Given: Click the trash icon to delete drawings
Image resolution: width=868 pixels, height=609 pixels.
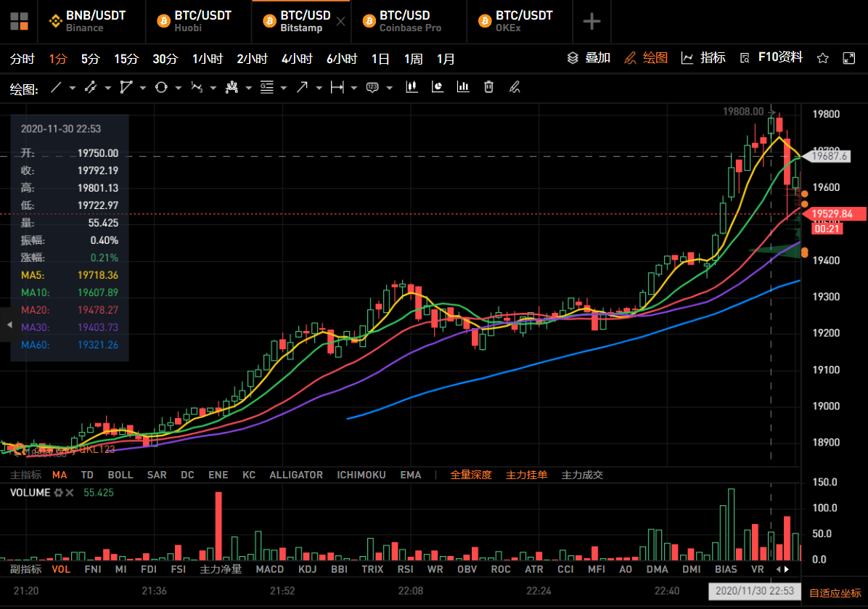Looking at the screenshot, I should point(488,88).
